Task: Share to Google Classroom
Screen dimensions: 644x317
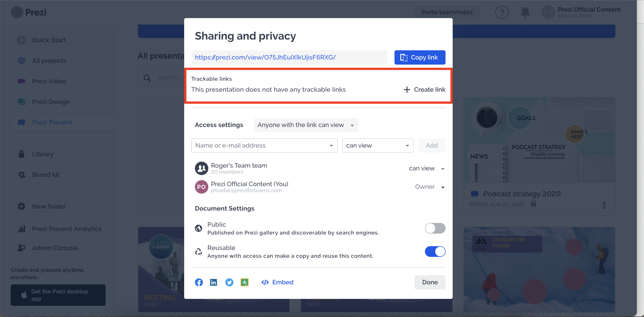Action: [x=244, y=282]
